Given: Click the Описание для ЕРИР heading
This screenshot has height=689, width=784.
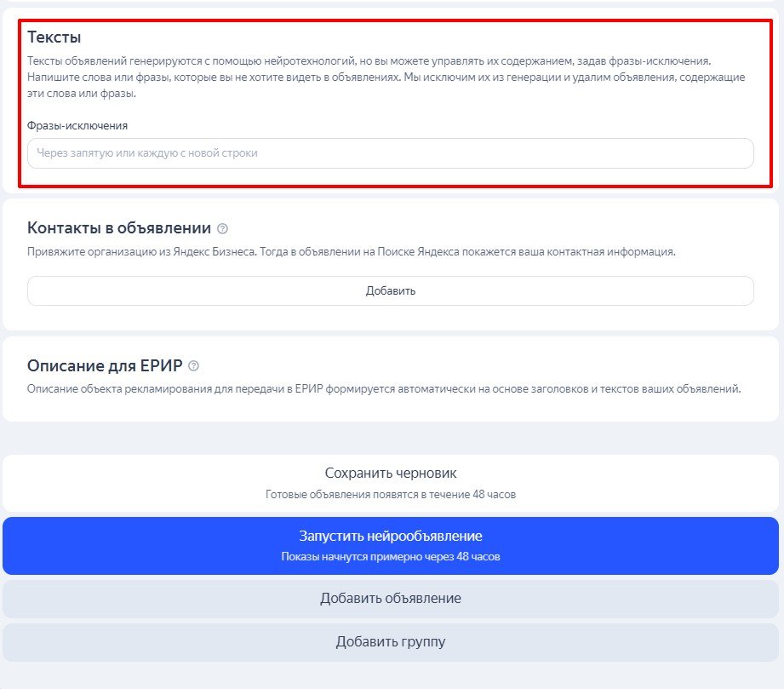Looking at the screenshot, I should pyautogui.click(x=105, y=365).
